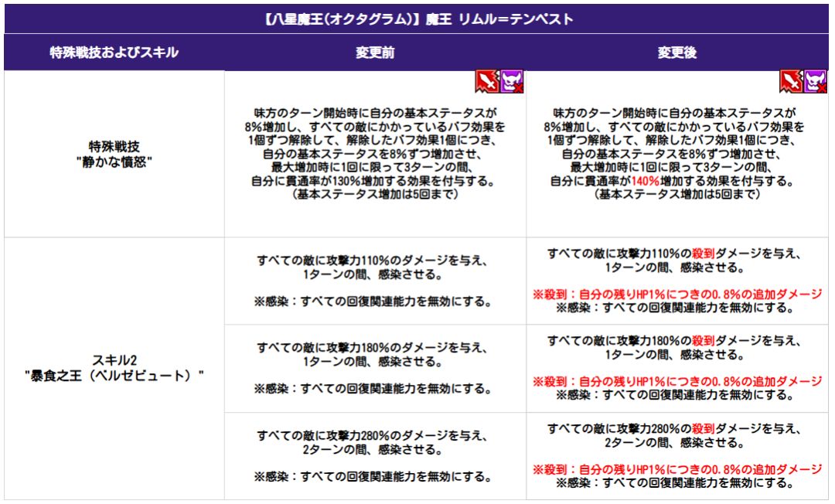Click the 特殊戦技およびスキル column header
Viewport: 835px width, 504px height.
(114, 52)
